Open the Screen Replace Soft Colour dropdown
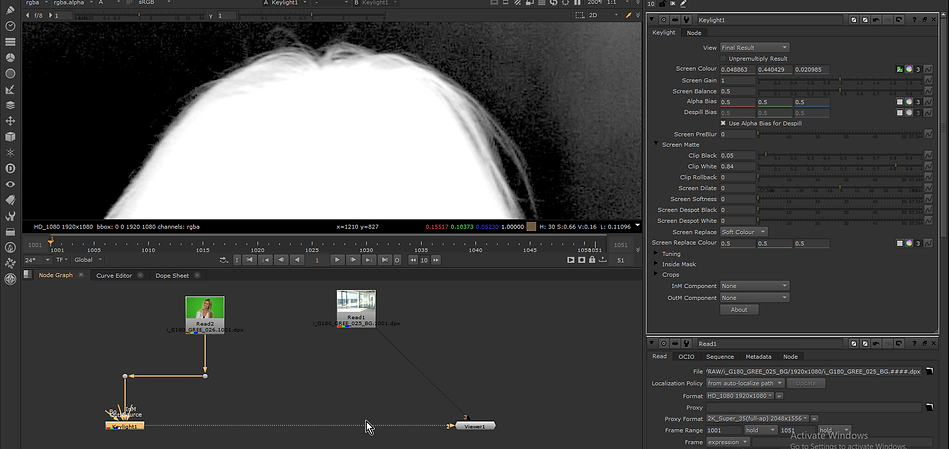 coord(743,232)
